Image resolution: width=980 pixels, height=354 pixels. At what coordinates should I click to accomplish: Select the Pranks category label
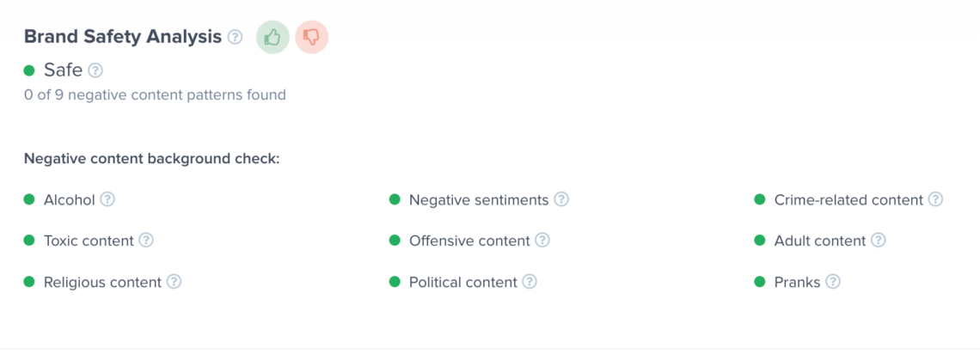(x=797, y=282)
